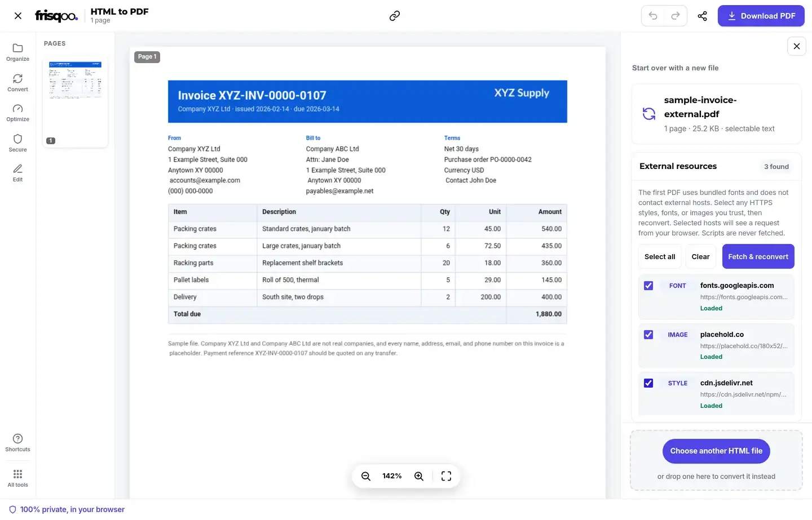This screenshot has width=812, height=520.
Task: Select the page 1 thumbnail
Action: point(75,101)
